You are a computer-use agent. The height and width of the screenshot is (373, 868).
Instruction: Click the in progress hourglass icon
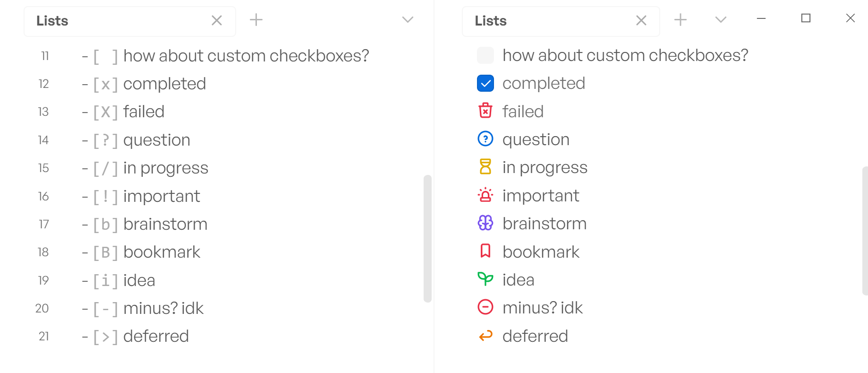click(x=485, y=167)
